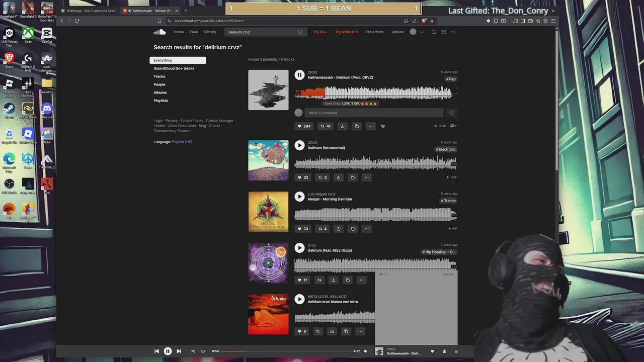Open the Upload page
The width and height of the screenshot is (644, 362).
point(397,32)
